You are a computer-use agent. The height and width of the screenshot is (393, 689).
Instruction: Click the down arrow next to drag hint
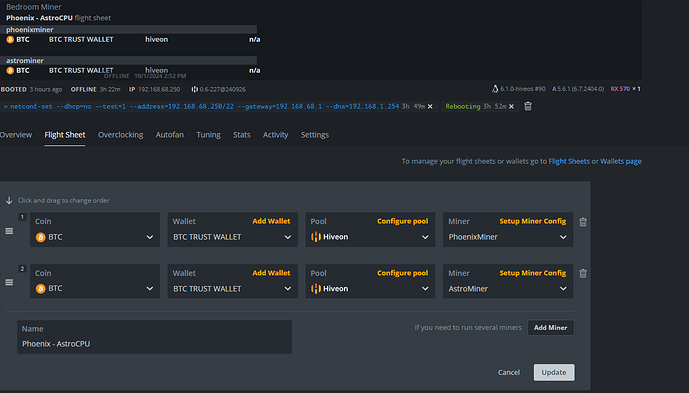(9, 200)
